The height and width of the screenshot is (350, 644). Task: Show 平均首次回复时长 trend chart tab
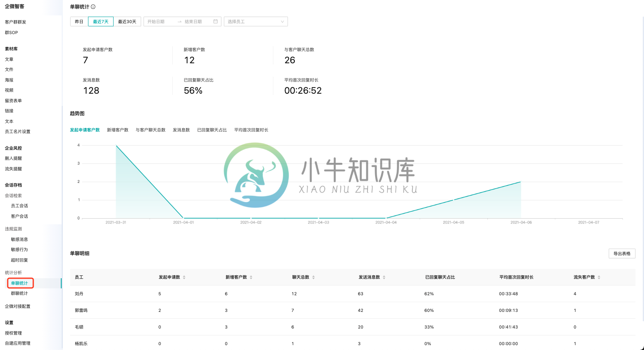[251, 130]
